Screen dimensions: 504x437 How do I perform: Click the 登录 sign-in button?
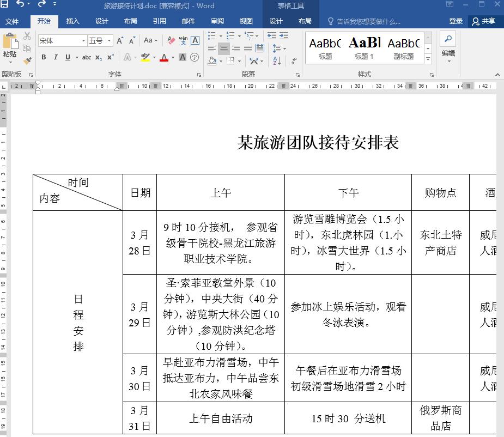point(456,21)
